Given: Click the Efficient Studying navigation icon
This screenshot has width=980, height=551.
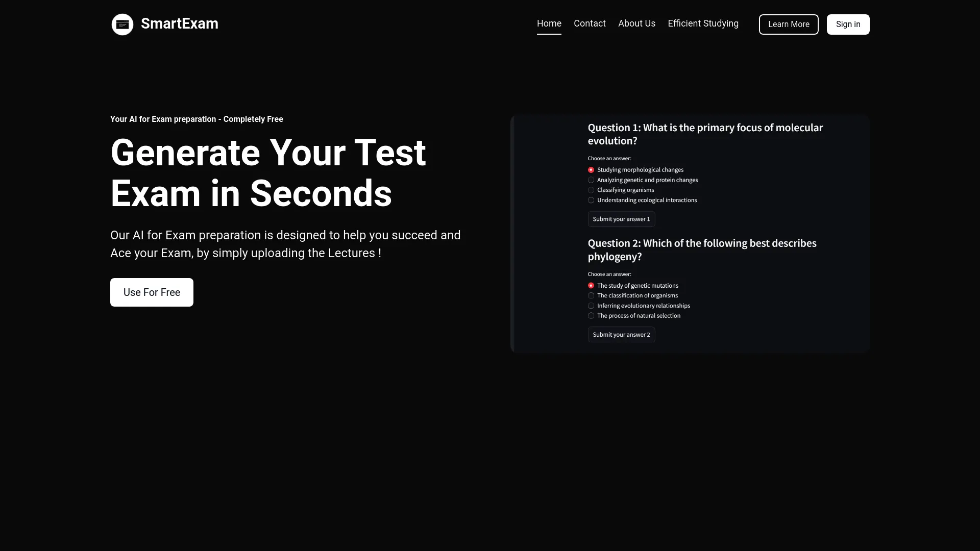Looking at the screenshot, I should (x=703, y=23).
